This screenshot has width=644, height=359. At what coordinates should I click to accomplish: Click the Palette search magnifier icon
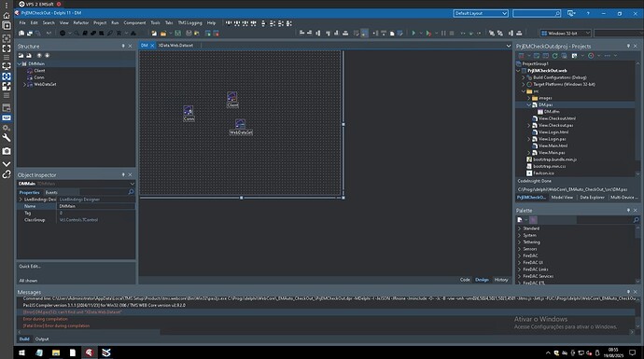[636, 220]
